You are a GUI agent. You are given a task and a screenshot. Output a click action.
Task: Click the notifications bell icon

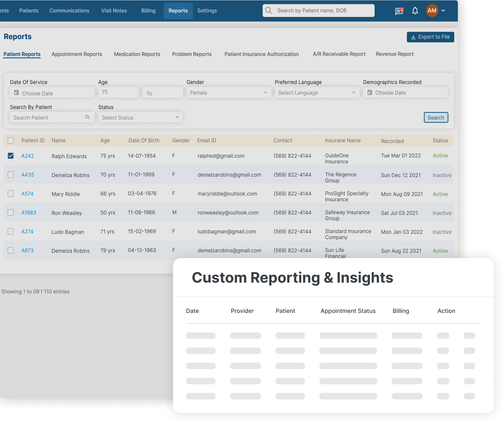[415, 11]
